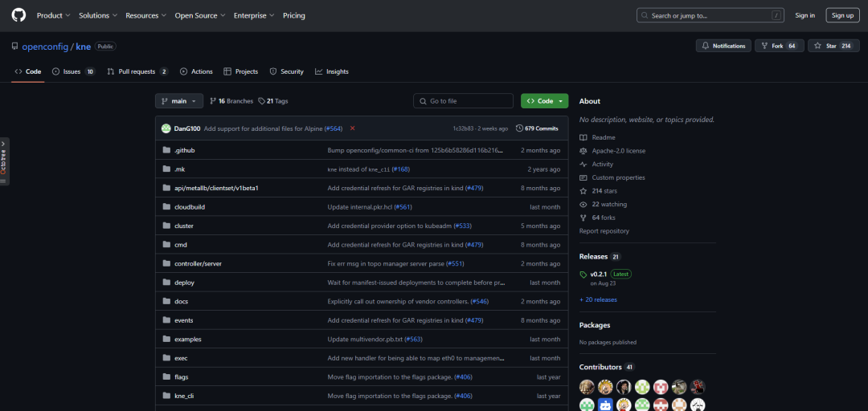Screen dimensions: 868x411
Task: Open the kne repository name link
Action: click(x=83, y=47)
